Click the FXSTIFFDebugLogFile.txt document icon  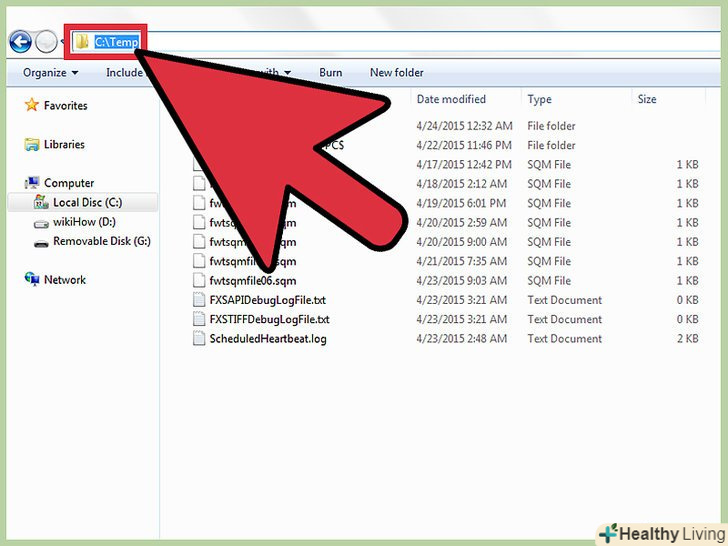pyautogui.click(x=199, y=319)
